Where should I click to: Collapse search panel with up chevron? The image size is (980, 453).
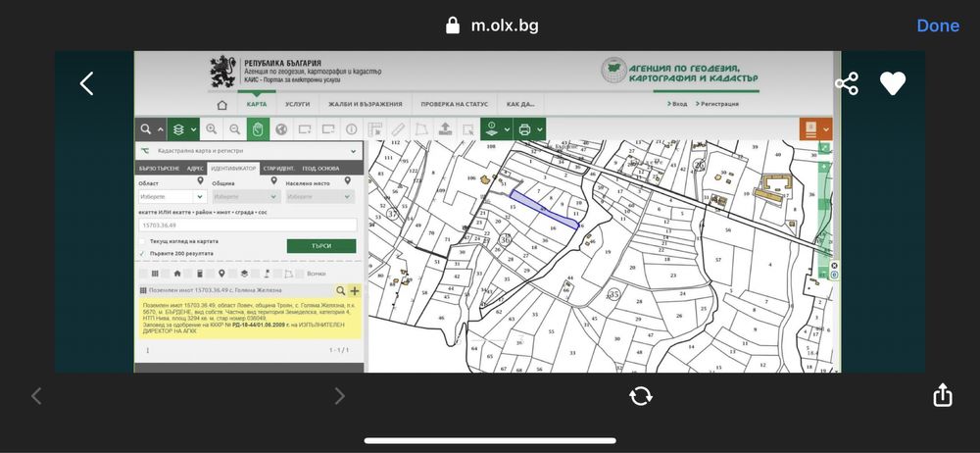(160, 129)
